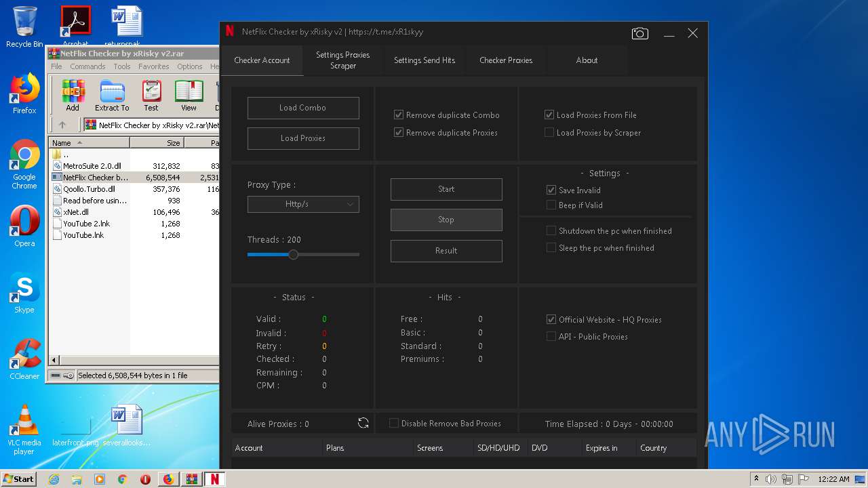Image resolution: width=868 pixels, height=488 pixels.
Task: Click the Load Proxies button
Action: click(x=303, y=138)
